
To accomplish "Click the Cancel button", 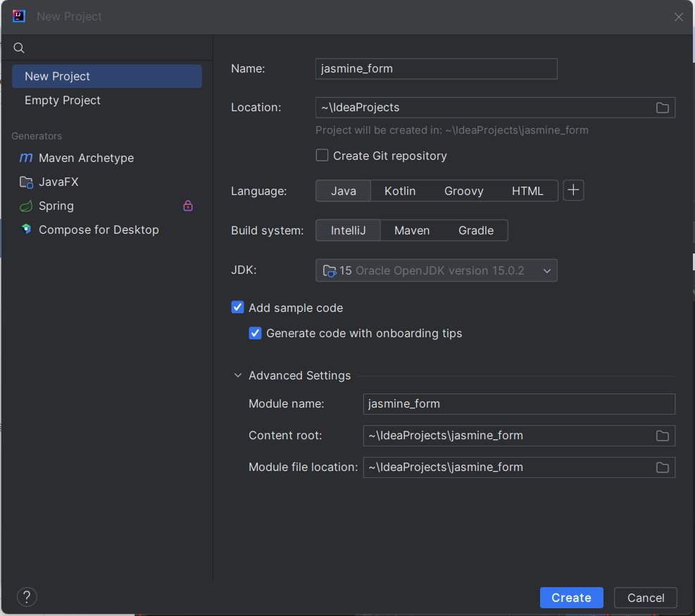I will (645, 598).
